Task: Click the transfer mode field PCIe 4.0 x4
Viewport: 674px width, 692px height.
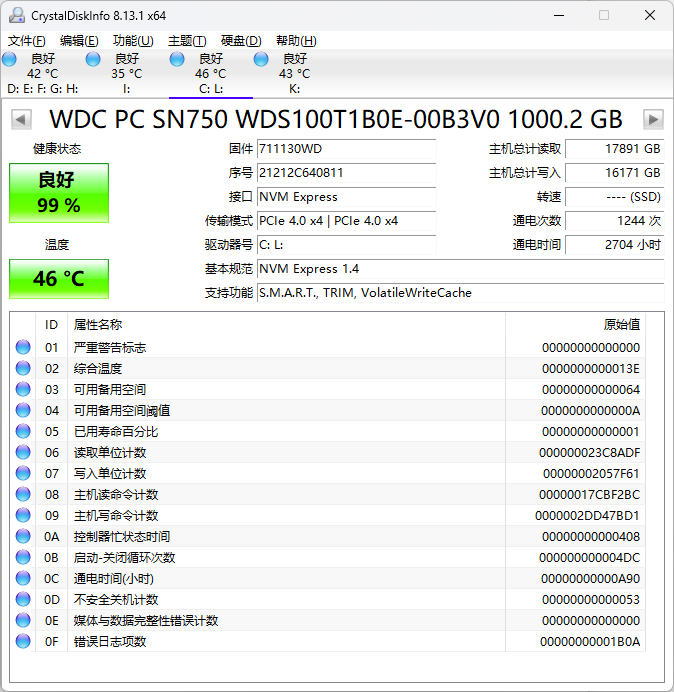Action: 346,221
